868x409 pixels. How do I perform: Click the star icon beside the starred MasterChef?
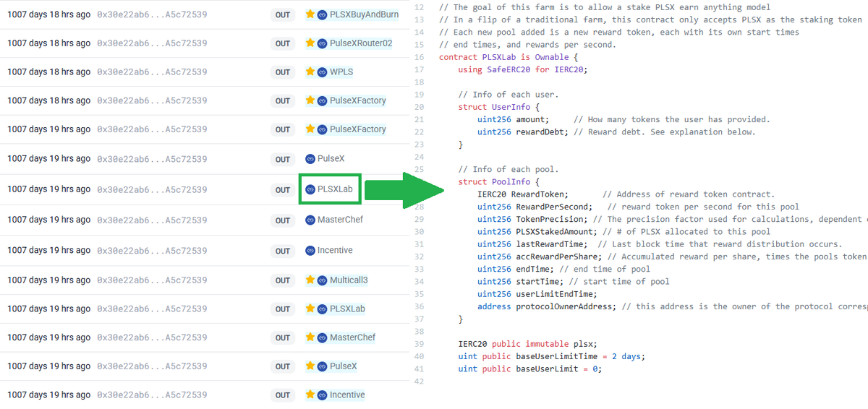coord(310,337)
